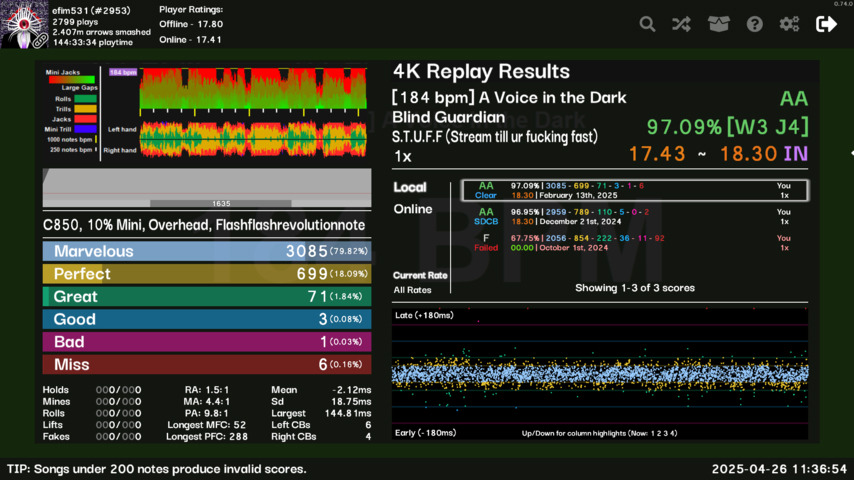
Task: Click the Miss judgment bar
Action: [206, 365]
